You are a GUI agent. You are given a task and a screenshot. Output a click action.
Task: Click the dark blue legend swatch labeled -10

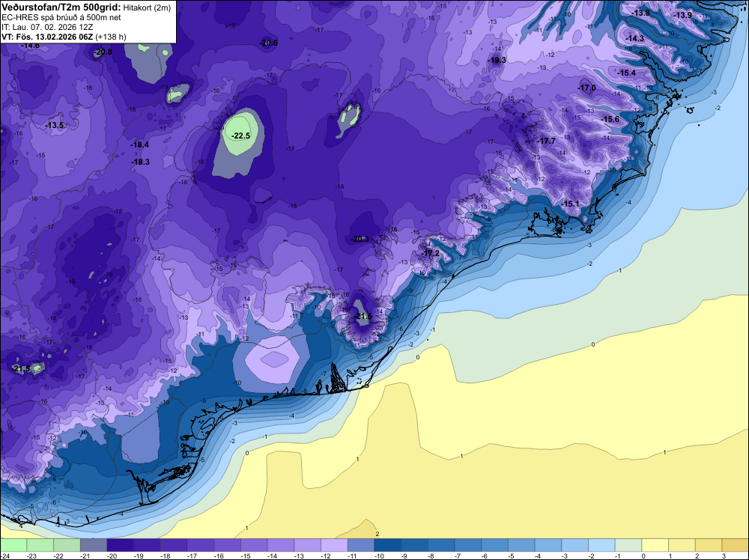pyautogui.click(x=388, y=545)
